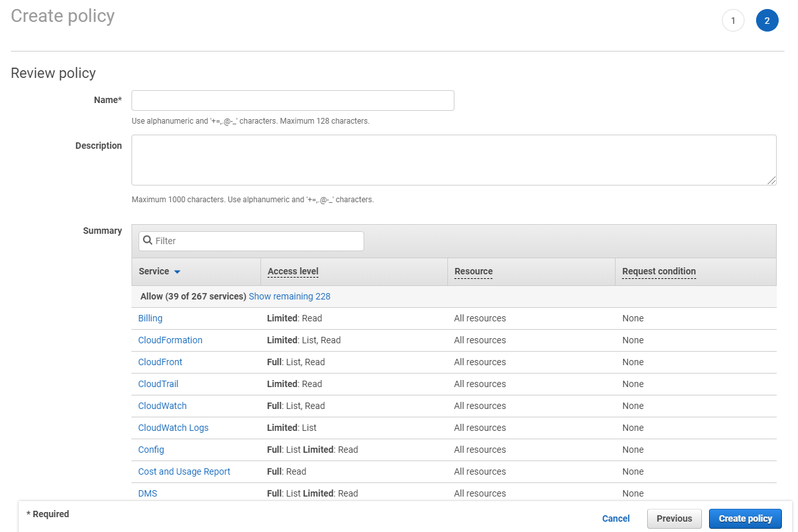Grab the Description textarea resize handle
The width and height of the screenshot is (798, 532).
[x=772, y=181]
